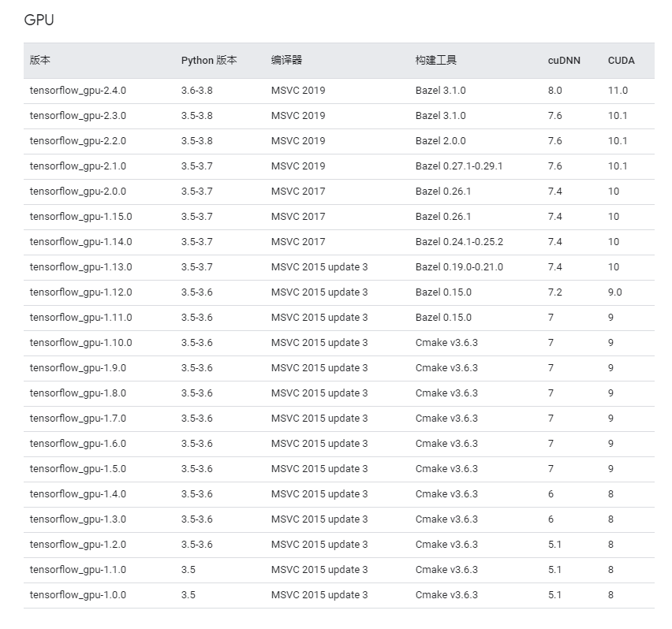The image size is (672, 629).
Task: Click MSVC 2017 in 2.0.0 row
Action: 298,192
